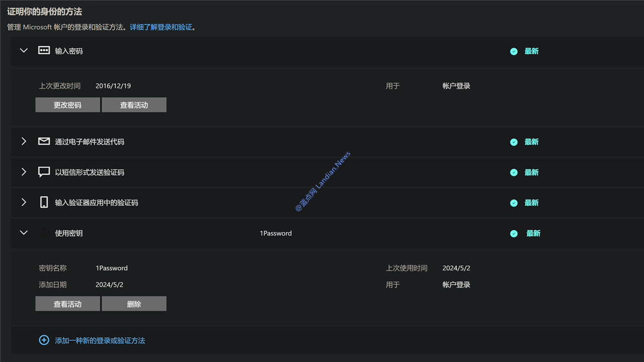Screen dimensions: 644x362
Task: Click the 1Password value beside 密钥名称
Action: pyautogui.click(x=112, y=268)
